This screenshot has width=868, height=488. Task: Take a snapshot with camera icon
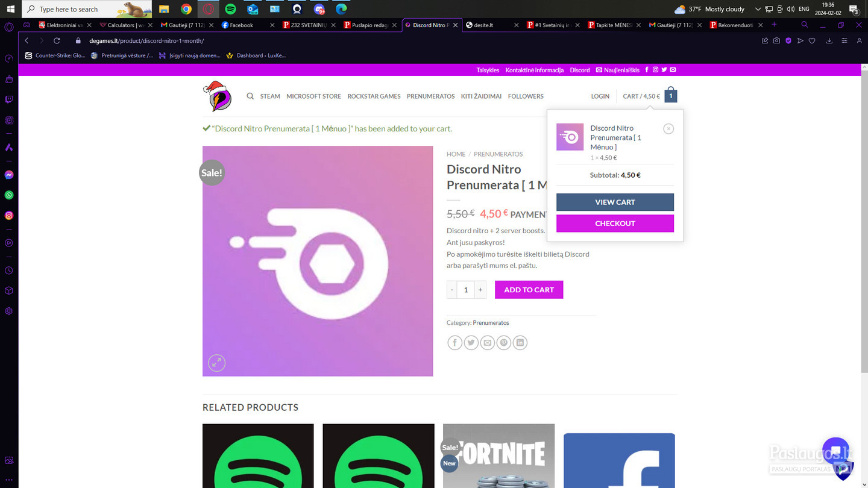point(776,40)
